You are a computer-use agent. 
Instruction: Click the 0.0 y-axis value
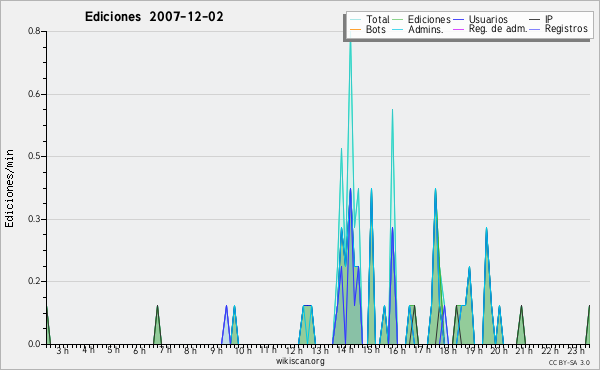(x=34, y=344)
